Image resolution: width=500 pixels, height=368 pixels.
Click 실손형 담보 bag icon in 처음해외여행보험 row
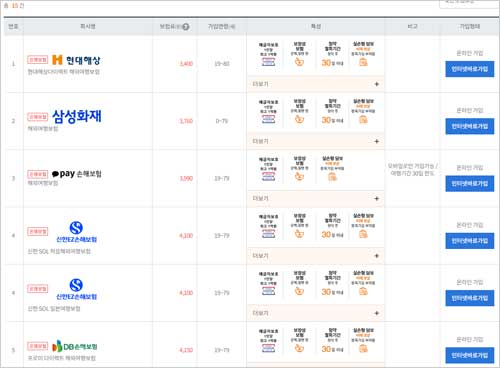tap(363, 234)
